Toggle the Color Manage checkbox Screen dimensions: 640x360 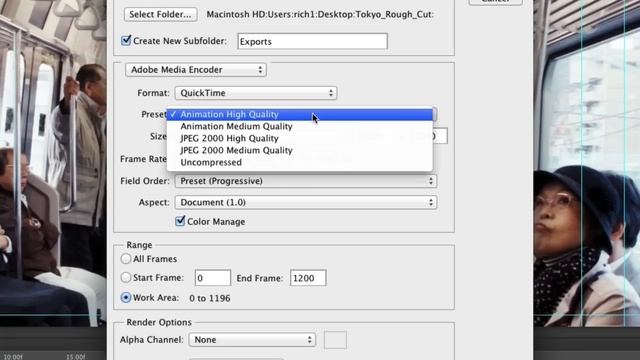pos(180,221)
